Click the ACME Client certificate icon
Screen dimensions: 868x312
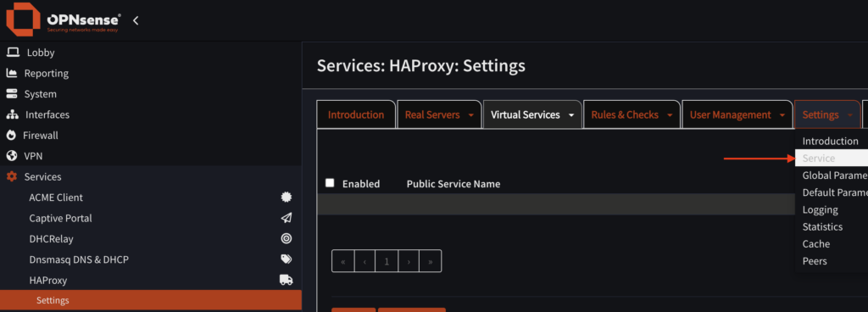click(287, 198)
